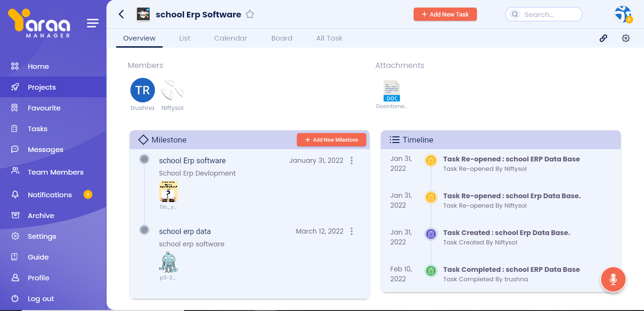Switch to the Calendar tab
The image size is (644, 311).
(230, 38)
